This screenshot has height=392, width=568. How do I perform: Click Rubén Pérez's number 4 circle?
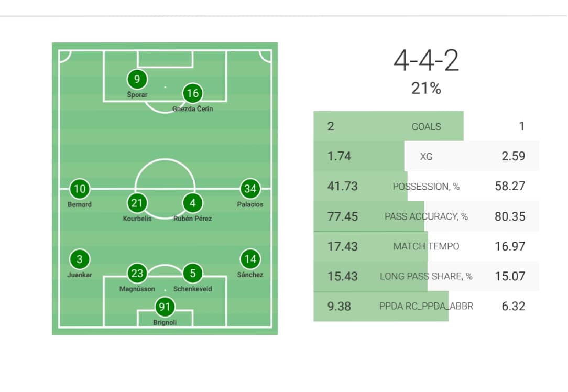(x=192, y=203)
